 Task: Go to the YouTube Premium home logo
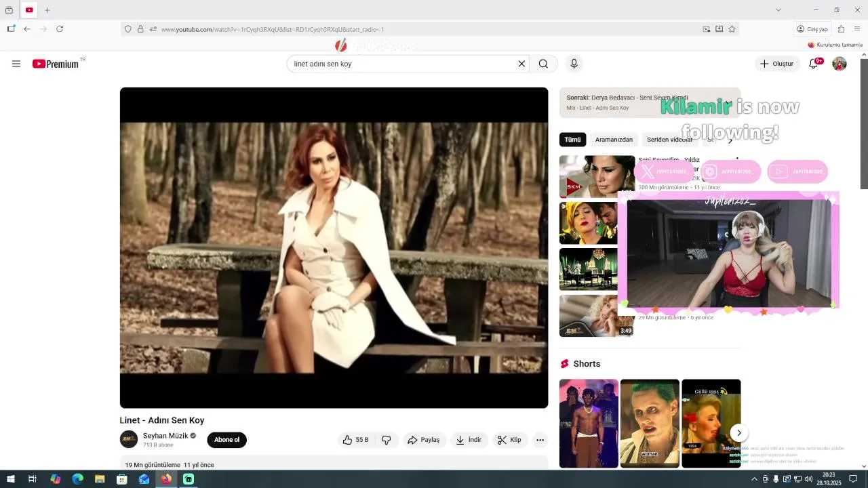click(x=56, y=64)
